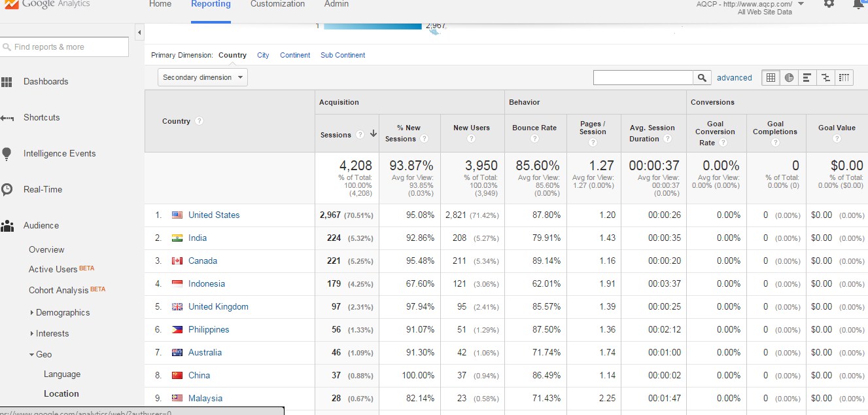Click the advanced filter link
This screenshot has width=868, height=415.
(734, 78)
